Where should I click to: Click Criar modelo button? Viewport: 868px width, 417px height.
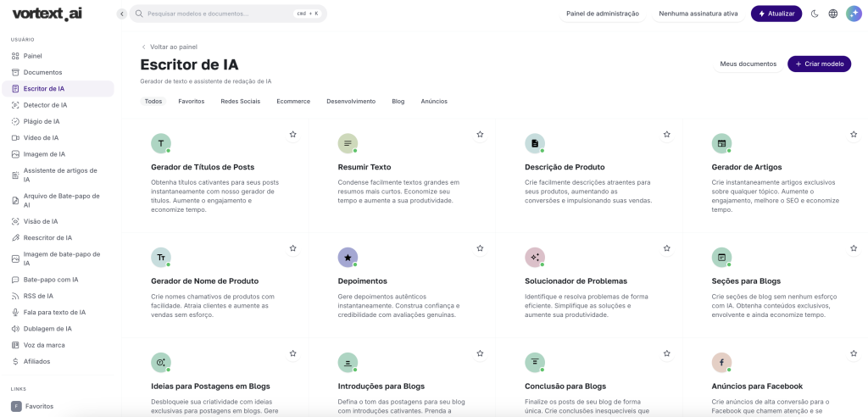click(820, 64)
